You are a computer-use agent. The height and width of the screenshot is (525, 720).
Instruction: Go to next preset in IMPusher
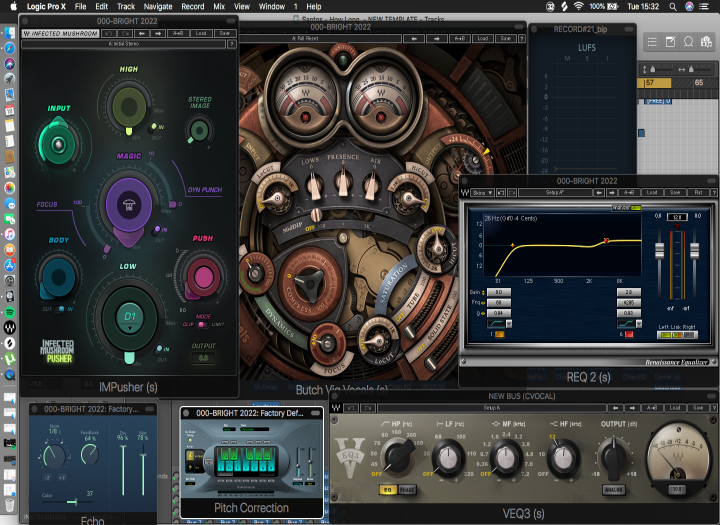pyautogui.click(x=158, y=34)
